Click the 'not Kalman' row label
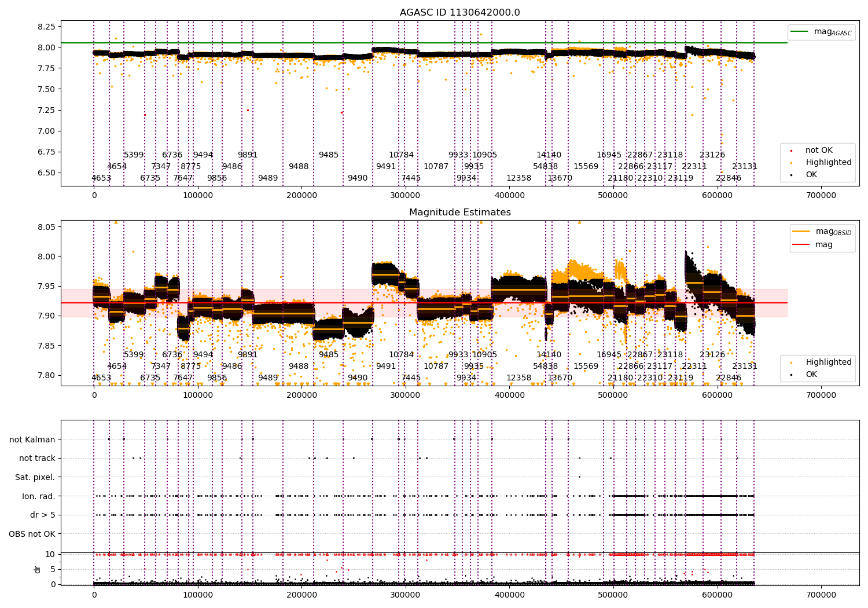This screenshot has height=608, width=868. [x=32, y=439]
